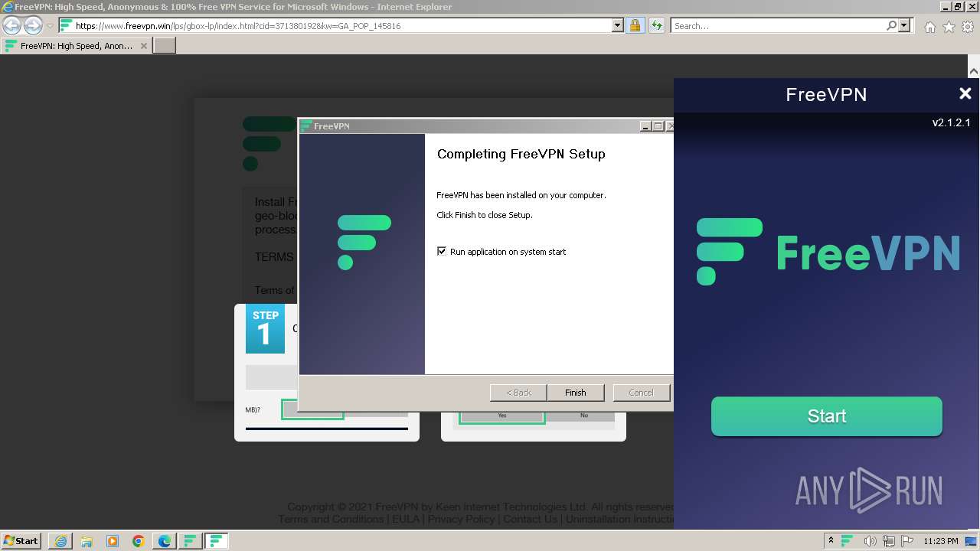This screenshot has height=551, width=980.
Task: Click into the Search box
Action: tap(778, 26)
